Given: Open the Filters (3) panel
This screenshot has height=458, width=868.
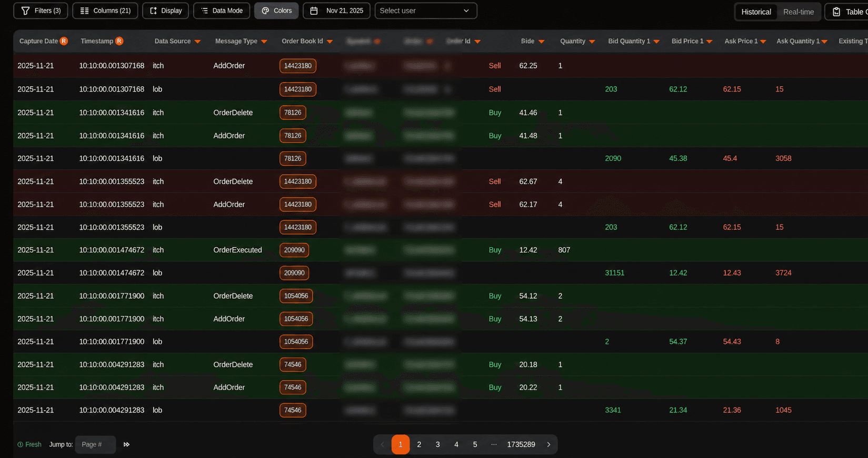Looking at the screenshot, I should pyautogui.click(x=41, y=11).
